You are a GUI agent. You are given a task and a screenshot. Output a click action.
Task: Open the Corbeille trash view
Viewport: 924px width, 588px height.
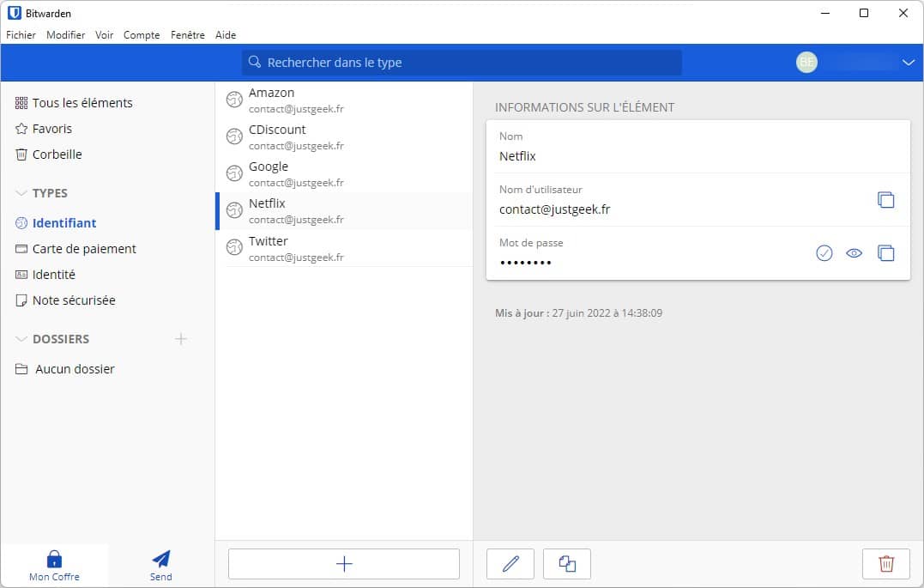pyautogui.click(x=48, y=155)
